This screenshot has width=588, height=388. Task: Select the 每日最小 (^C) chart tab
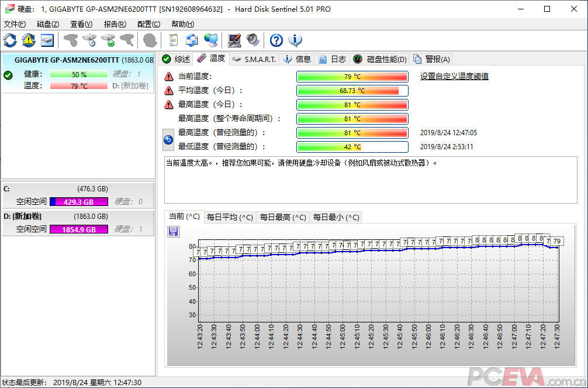pos(336,217)
